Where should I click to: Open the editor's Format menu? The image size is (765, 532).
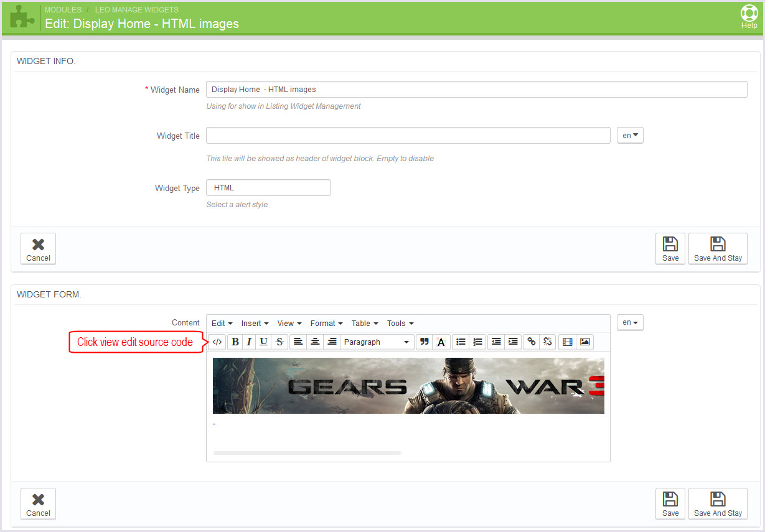(327, 324)
